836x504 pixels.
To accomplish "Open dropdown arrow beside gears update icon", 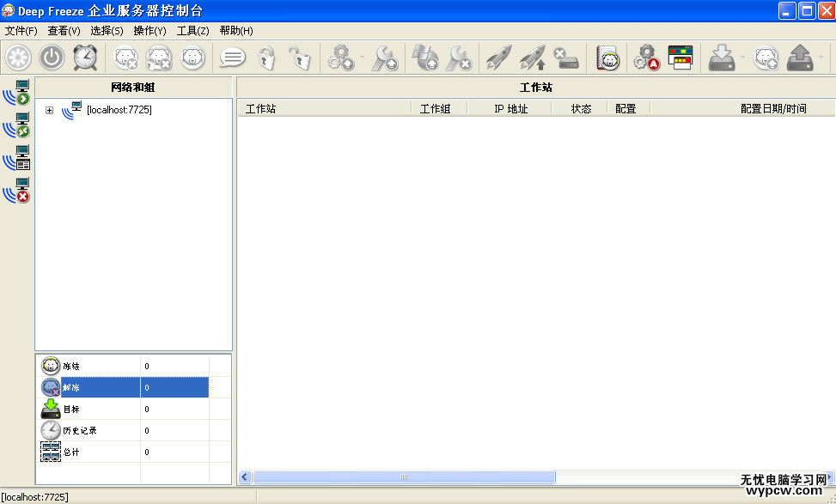I will coord(362,58).
